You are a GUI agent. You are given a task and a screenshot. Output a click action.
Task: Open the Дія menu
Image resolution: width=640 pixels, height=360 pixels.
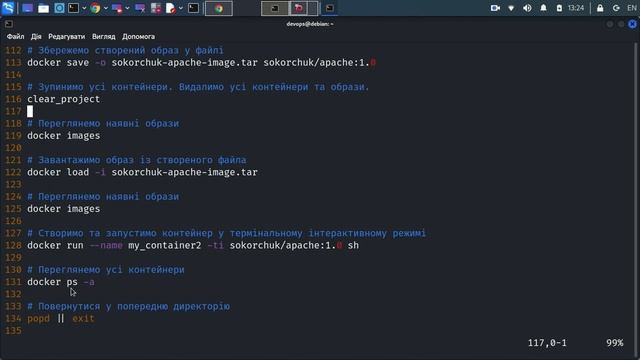36,36
